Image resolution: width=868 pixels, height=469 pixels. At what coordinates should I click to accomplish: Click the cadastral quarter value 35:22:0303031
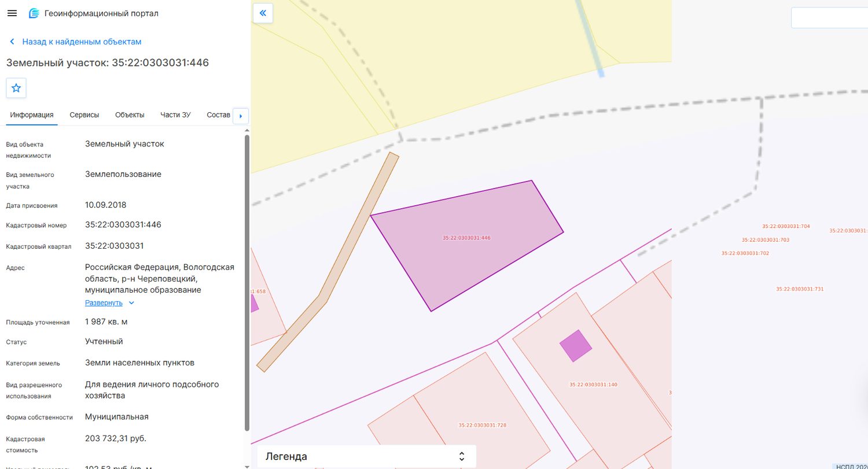[114, 246]
